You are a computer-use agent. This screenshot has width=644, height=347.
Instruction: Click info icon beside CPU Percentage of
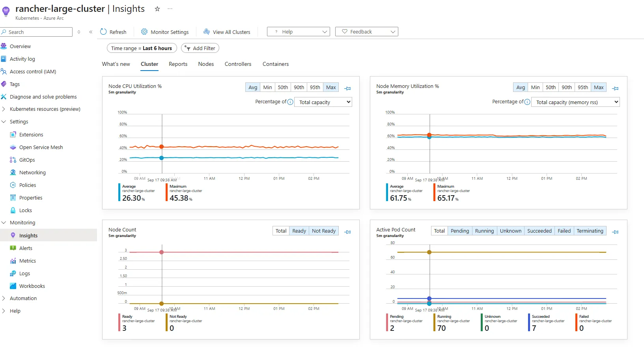290,102
